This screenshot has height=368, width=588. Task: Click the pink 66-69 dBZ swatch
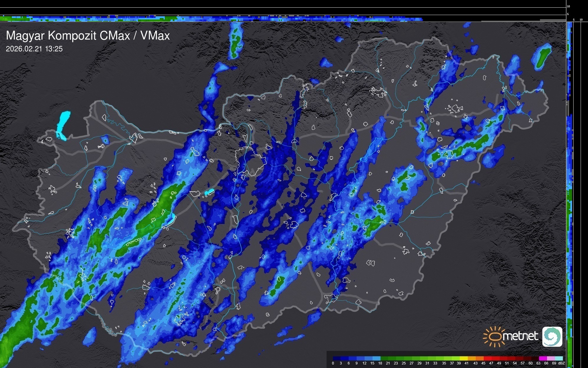551,358
